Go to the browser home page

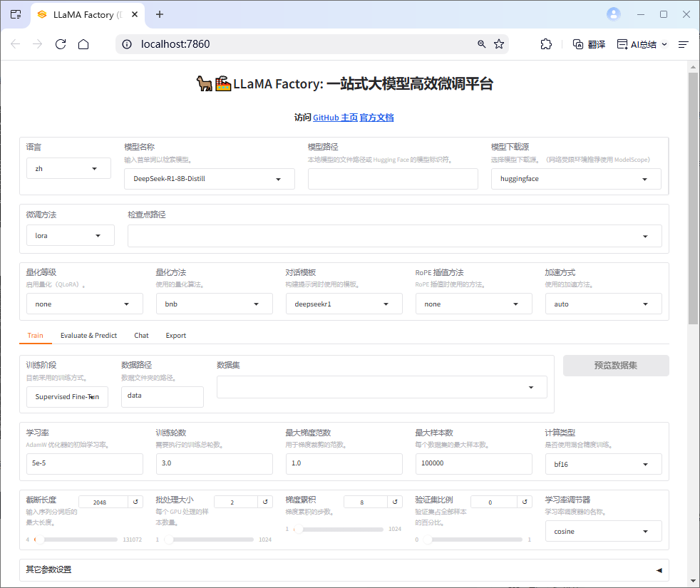[x=83, y=43]
